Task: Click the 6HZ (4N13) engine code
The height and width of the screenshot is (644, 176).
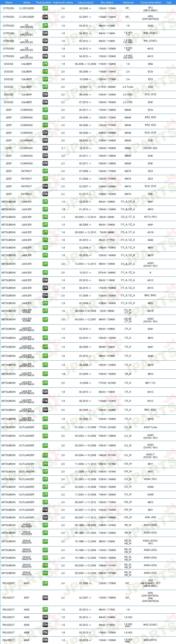Action: (x=150, y=640)
